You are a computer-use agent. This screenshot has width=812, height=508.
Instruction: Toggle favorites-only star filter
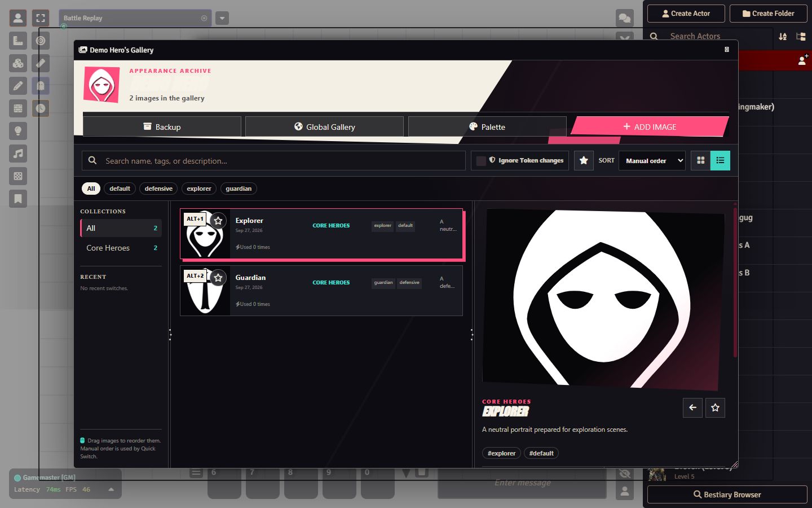[x=584, y=161]
